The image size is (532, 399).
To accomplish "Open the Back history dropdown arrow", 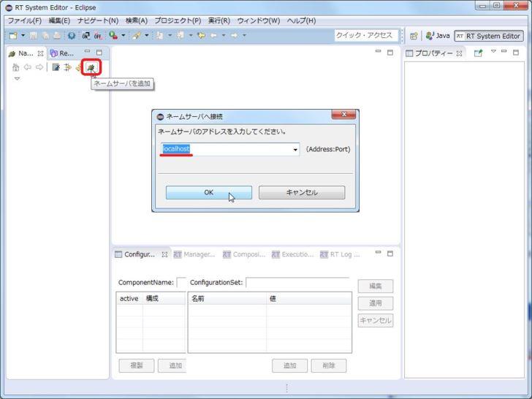I will [224, 35].
